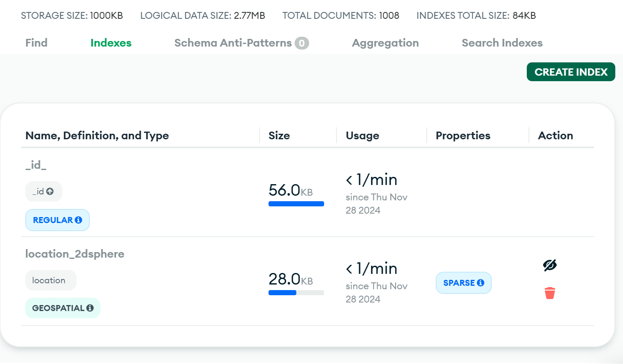This screenshot has width=623, height=364.
Task: Click the location_2dsphere index name
Action: (75, 254)
